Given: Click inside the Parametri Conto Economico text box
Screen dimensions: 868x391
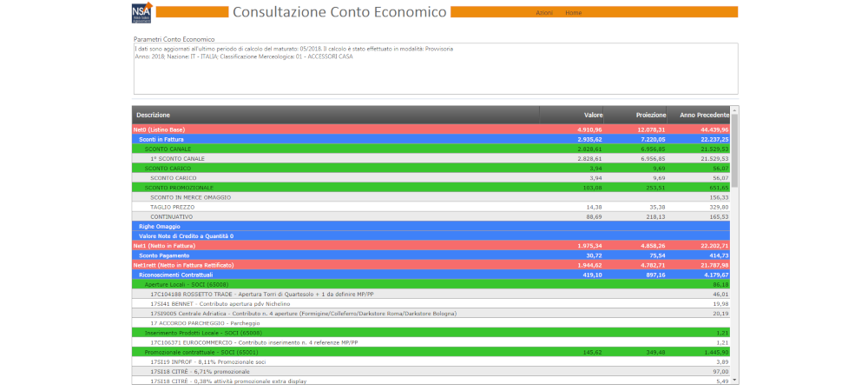Looking at the screenshot, I should click(436, 69).
